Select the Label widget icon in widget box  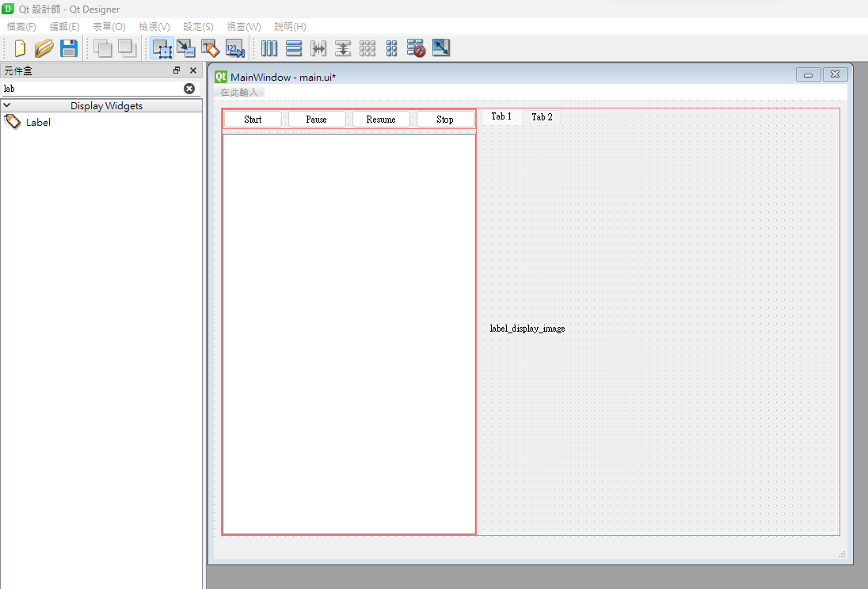click(x=12, y=122)
